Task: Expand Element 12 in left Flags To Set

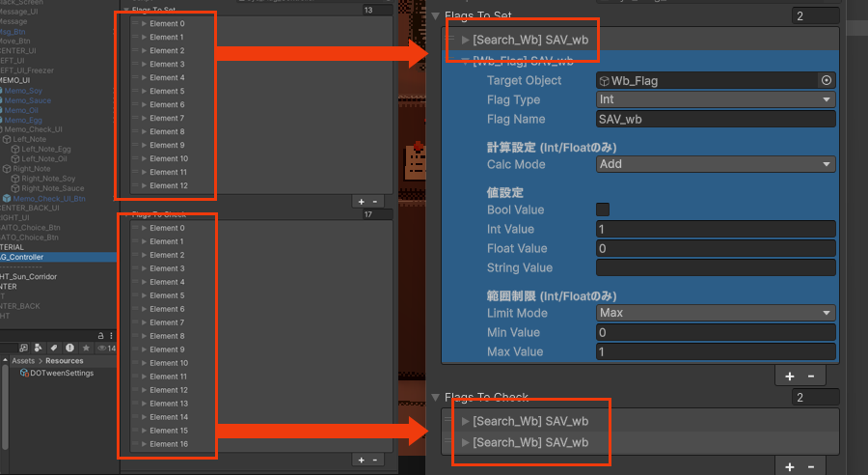Action: point(144,185)
